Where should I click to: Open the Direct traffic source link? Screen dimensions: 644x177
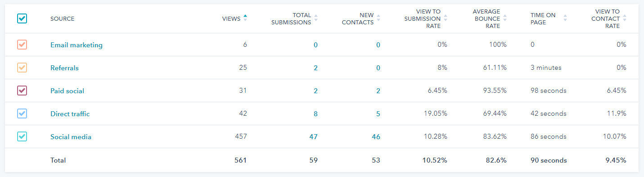pos(70,114)
